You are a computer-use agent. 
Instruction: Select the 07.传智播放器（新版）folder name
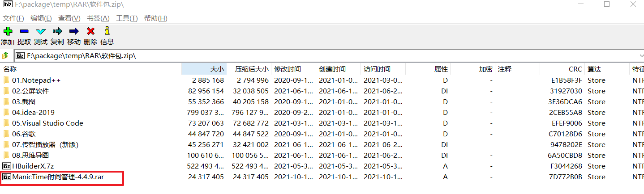tap(46, 145)
